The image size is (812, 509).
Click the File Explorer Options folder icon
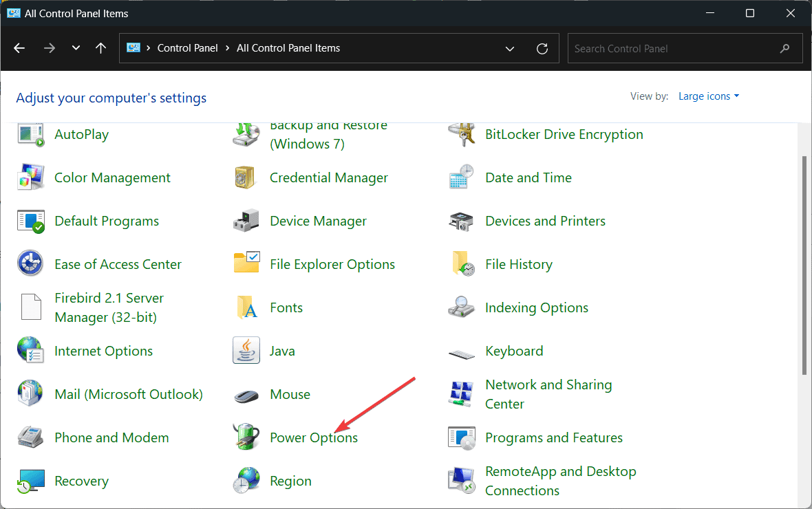point(246,263)
